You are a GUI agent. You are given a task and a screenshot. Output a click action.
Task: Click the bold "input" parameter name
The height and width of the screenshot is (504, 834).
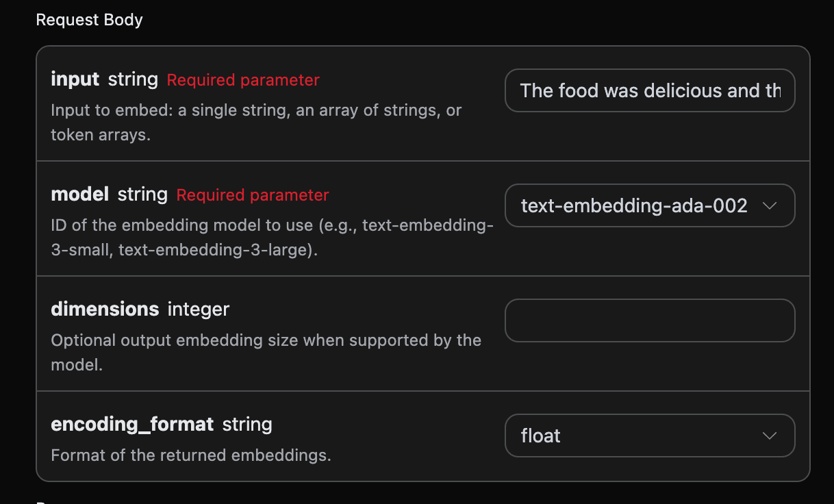pyautogui.click(x=75, y=79)
